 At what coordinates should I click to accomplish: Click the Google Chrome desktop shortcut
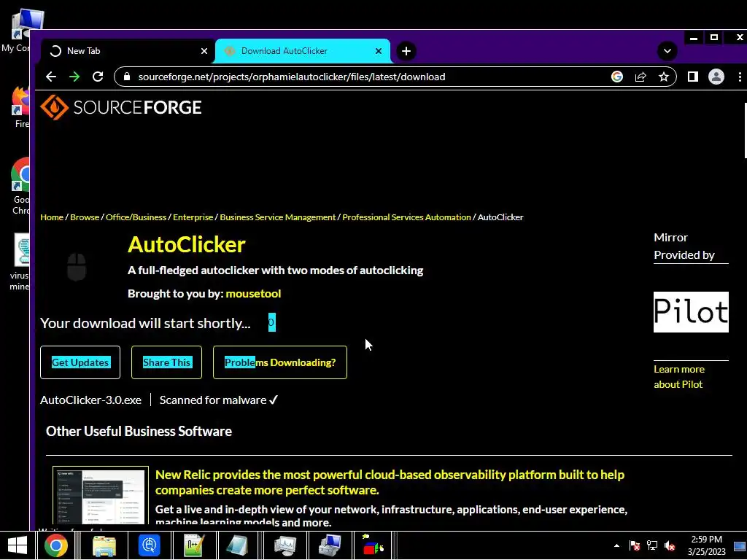[x=21, y=187]
